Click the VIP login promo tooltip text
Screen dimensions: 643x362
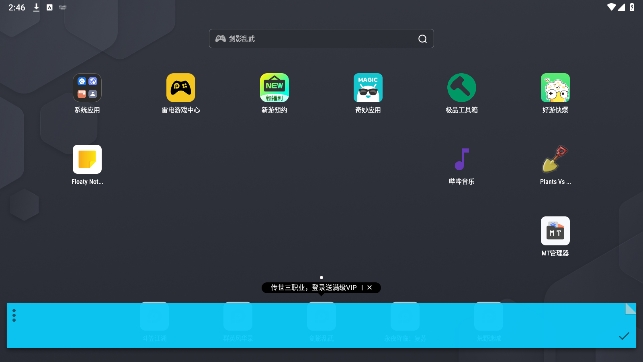coord(314,287)
